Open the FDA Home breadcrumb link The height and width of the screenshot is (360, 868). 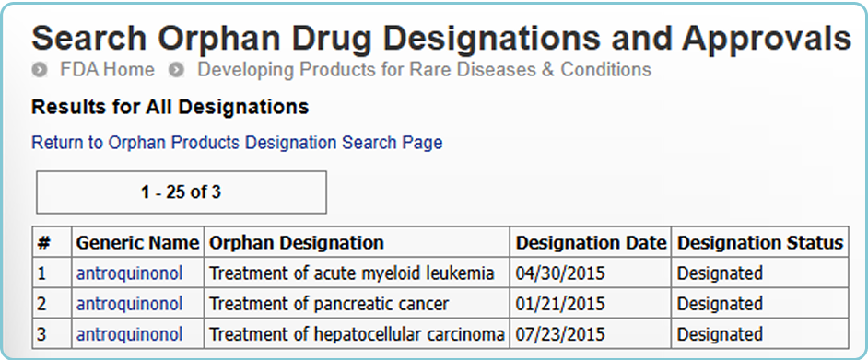(108, 70)
